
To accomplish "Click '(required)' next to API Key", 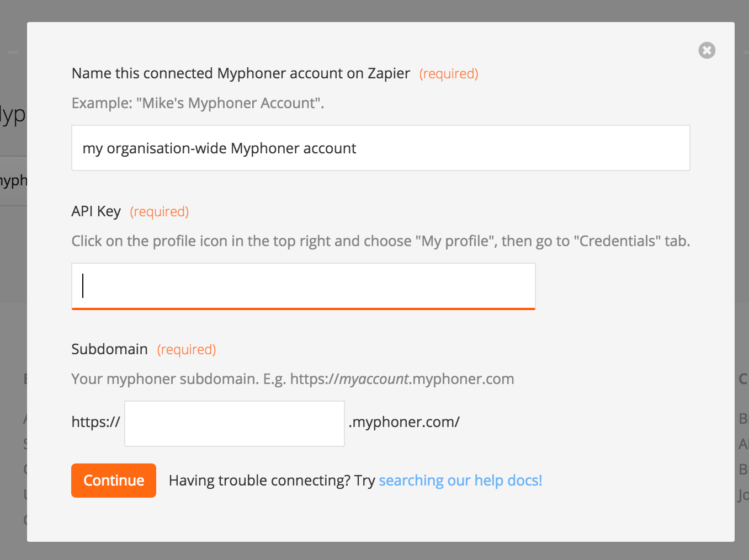I will (x=160, y=211).
